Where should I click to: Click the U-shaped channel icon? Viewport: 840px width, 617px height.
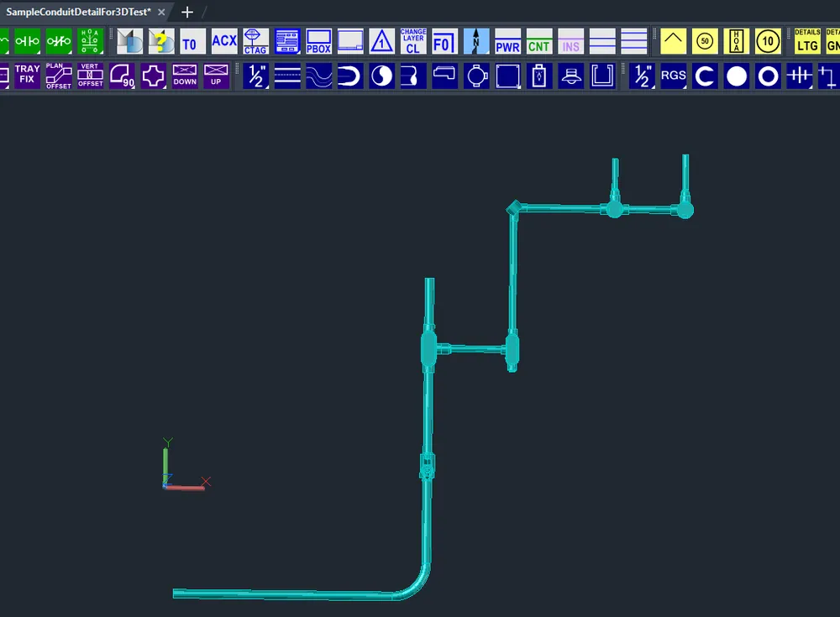602,76
